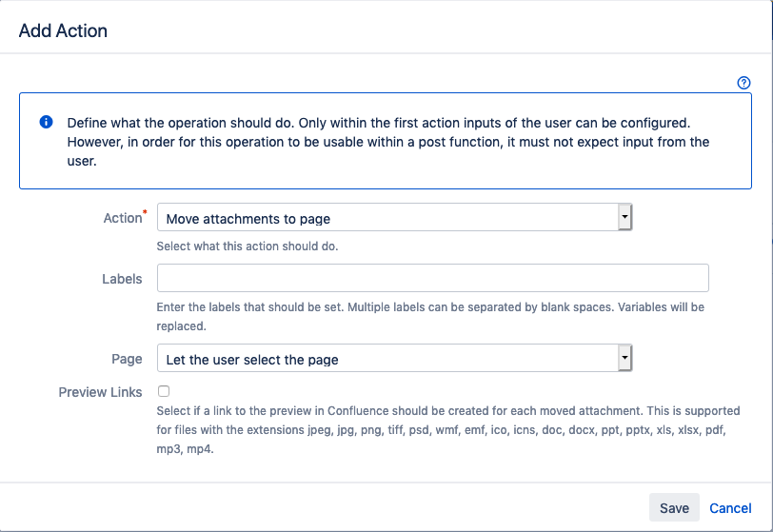Viewport: 773px width, 532px height.
Task: Click the arrow on the Page dropdown
Action: [624, 359]
